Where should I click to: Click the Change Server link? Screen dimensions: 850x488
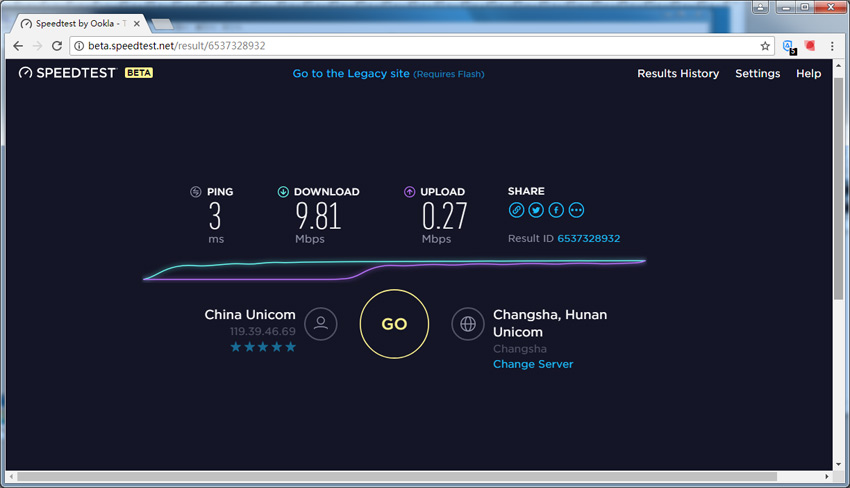coord(533,364)
